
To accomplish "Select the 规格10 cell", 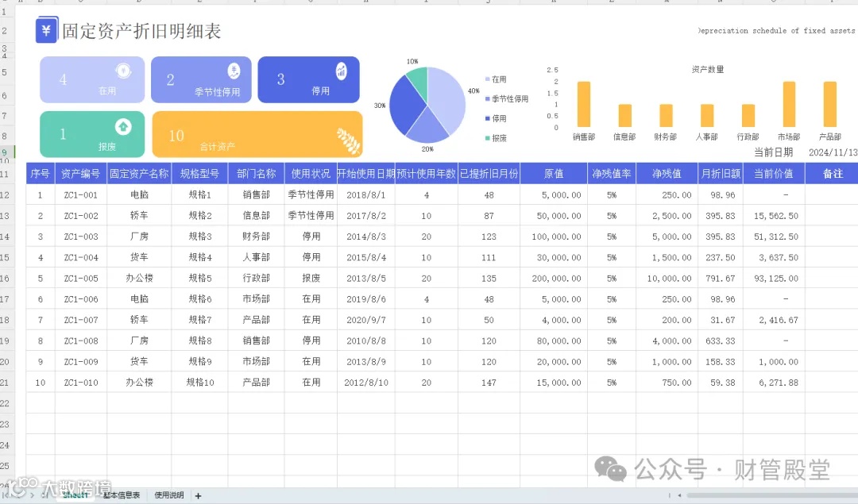I will 199,383.
